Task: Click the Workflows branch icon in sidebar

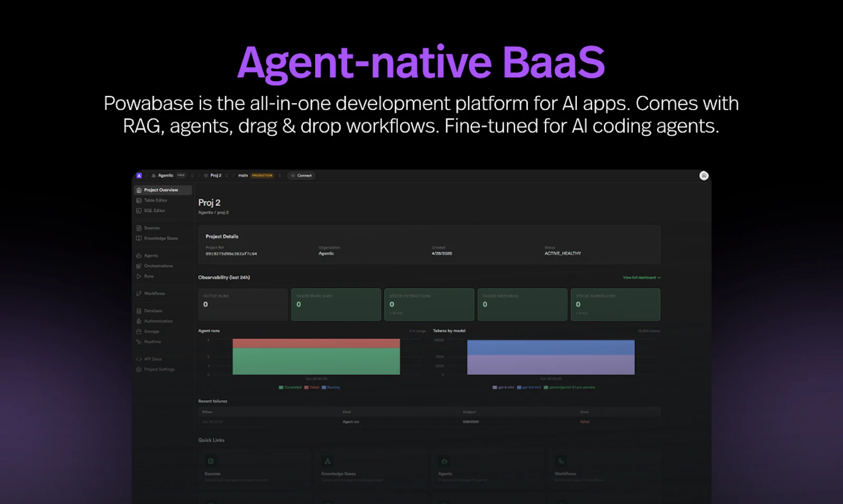Action: (x=139, y=294)
